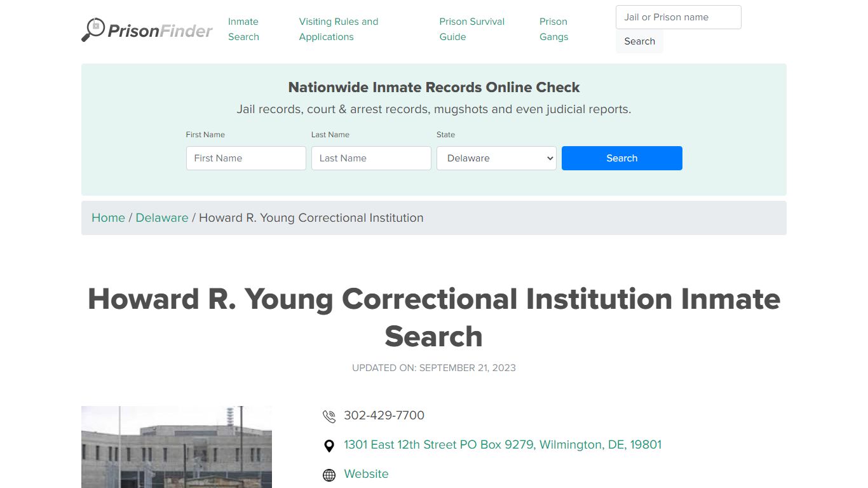Click the Updated On September 21, 2023 text
The image size is (868, 488).
pyautogui.click(x=434, y=368)
